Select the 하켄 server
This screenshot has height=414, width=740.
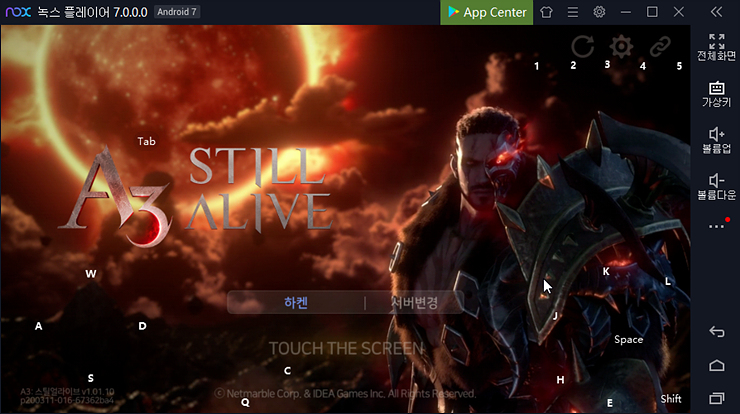(x=296, y=303)
